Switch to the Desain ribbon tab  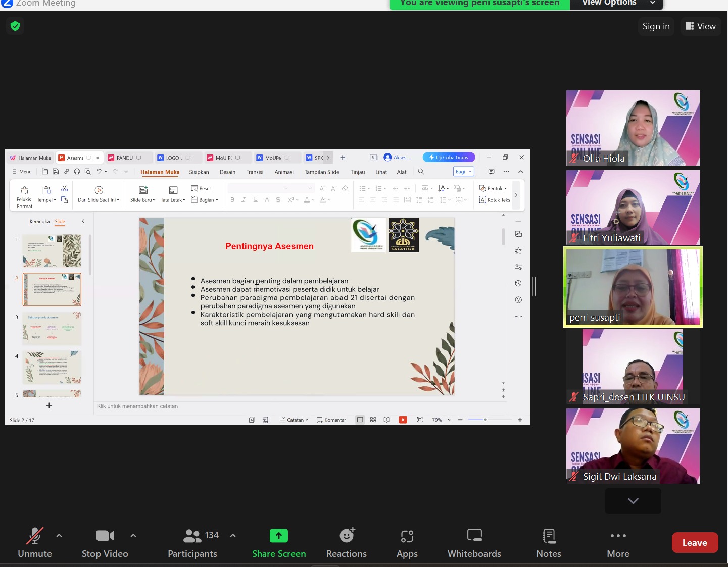(x=227, y=172)
